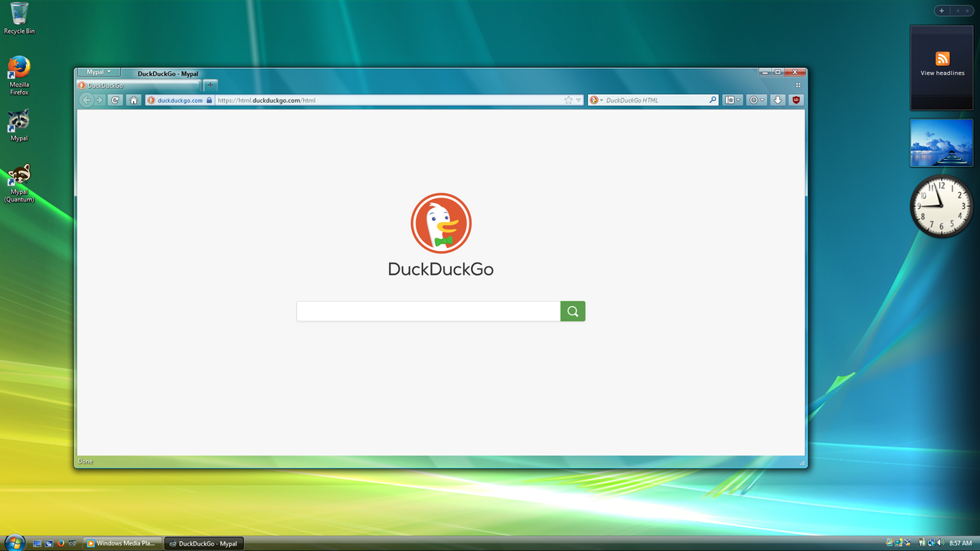Switch to Windows Media Player taskbar button
The height and width of the screenshot is (551, 980).
click(122, 543)
